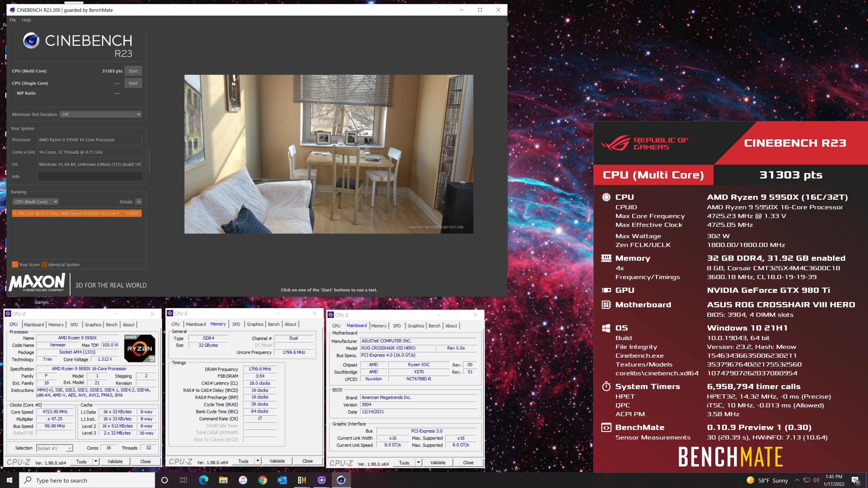This screenshot has width=868, height=488.
Task: Click the BenchMate CPU chip icon
Action: 606,197
